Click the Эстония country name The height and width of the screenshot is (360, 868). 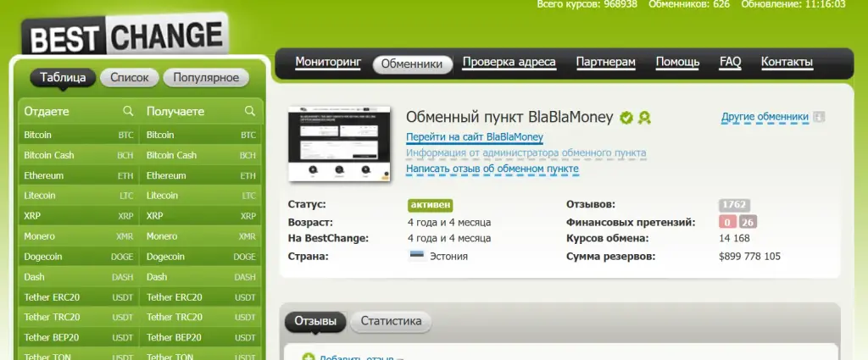point(449,257)
